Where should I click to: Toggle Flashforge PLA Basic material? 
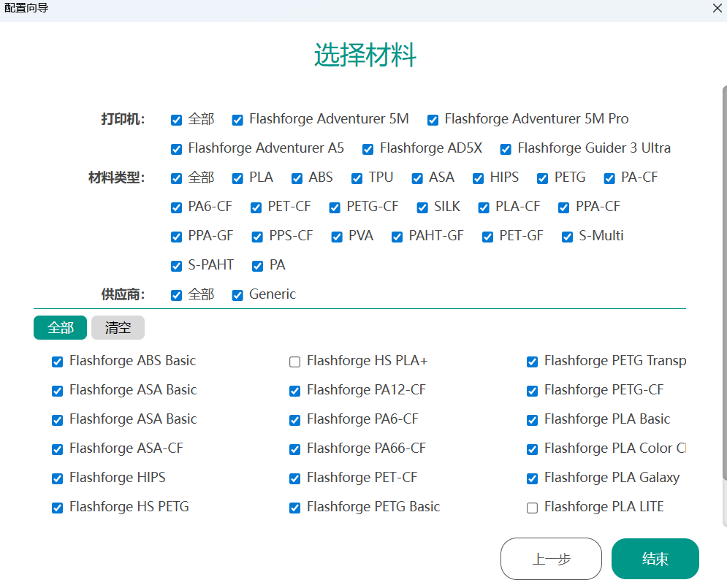click(x=532, y=420)
